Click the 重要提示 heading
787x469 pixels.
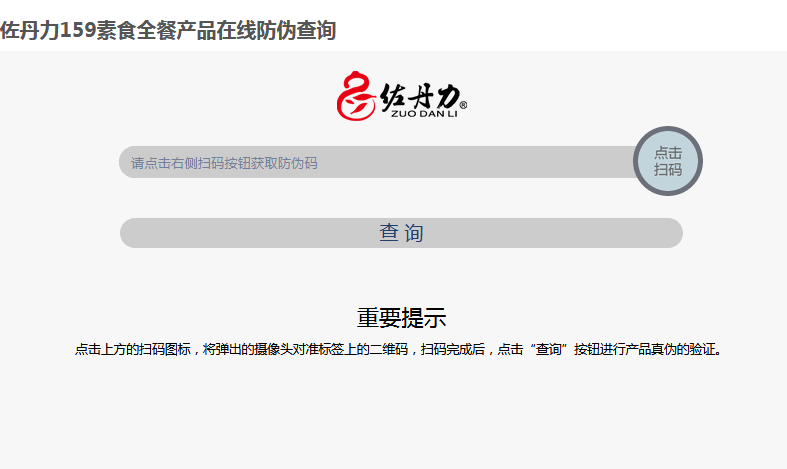(x=402, y=318)
